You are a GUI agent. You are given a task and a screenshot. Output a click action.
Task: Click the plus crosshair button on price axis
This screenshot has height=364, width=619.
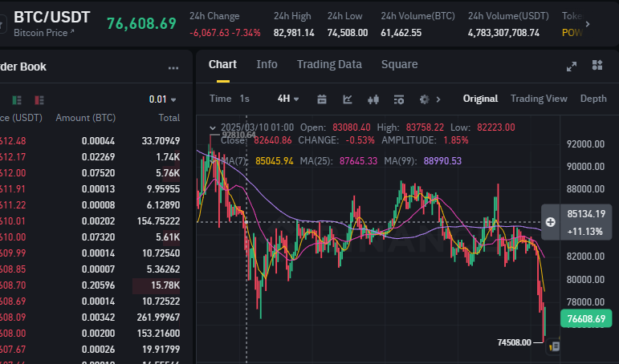point(551,221)
